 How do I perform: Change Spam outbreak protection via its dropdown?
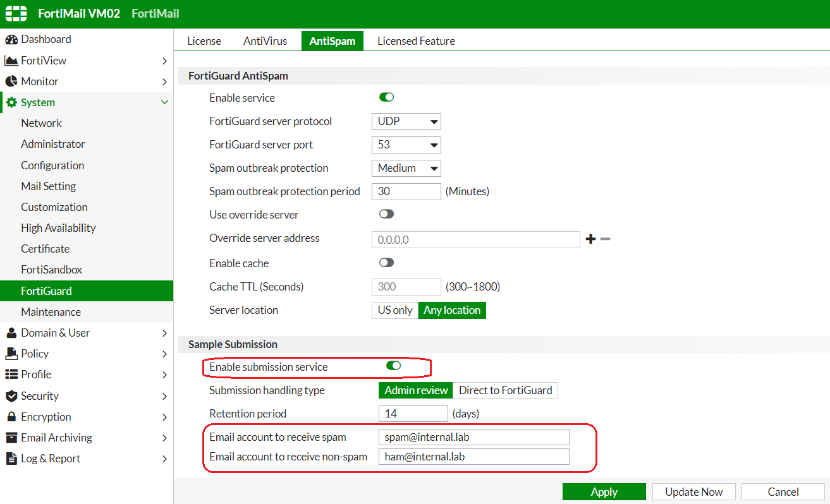point(406,168)
